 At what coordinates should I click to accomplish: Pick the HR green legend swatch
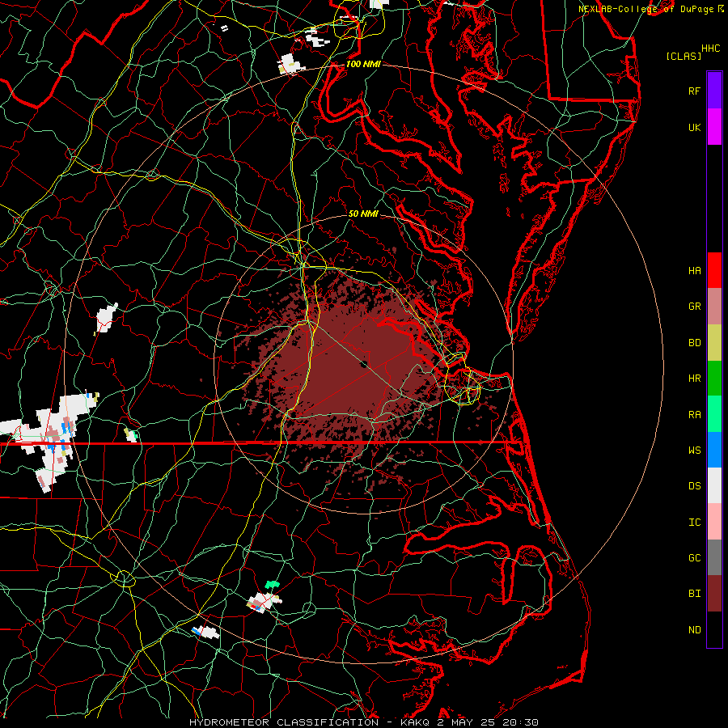tap(714, 379)
